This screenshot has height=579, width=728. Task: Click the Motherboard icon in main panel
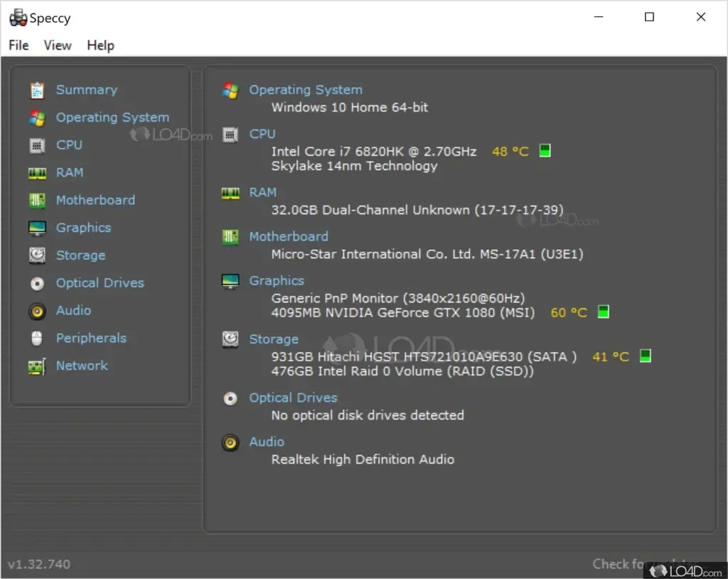[x=230, y=237]
